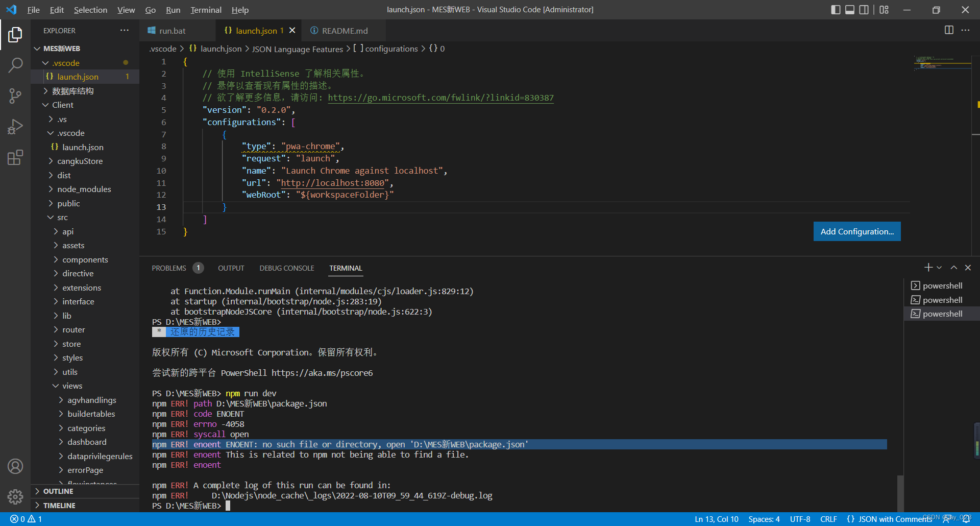Open the Accounts menu icon

tap(15, 466)
